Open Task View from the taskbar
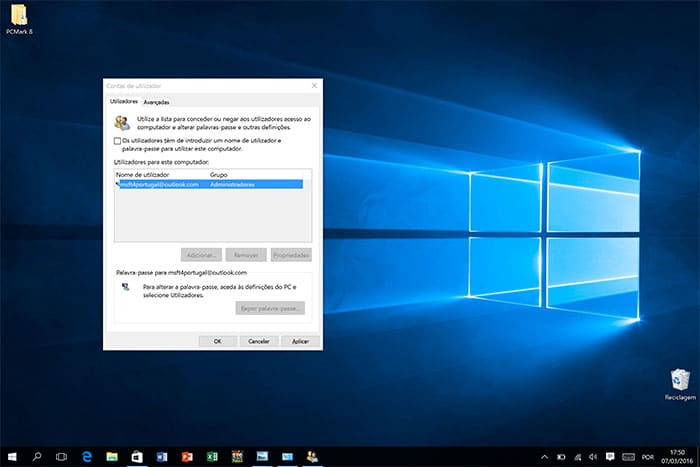 61,457
